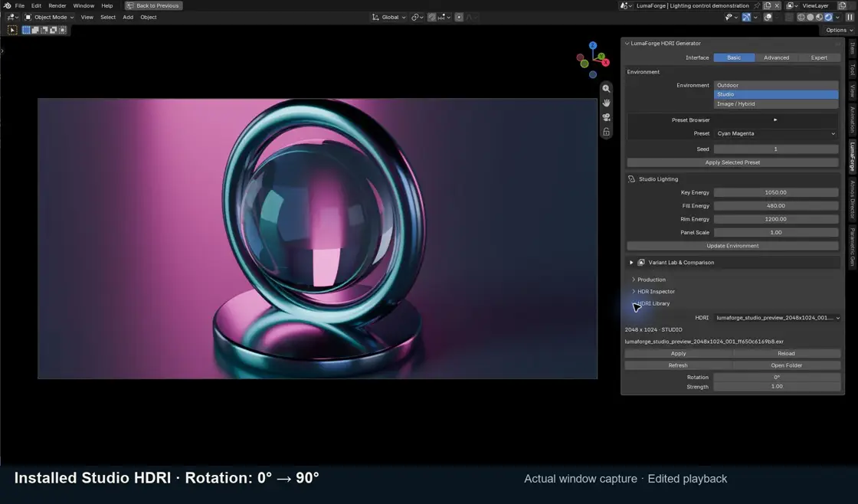Image resolution: width=858 pixels, height=504 pixels.
Task: Open the Add menu in viewport header
Action: [x=128, y=17]
